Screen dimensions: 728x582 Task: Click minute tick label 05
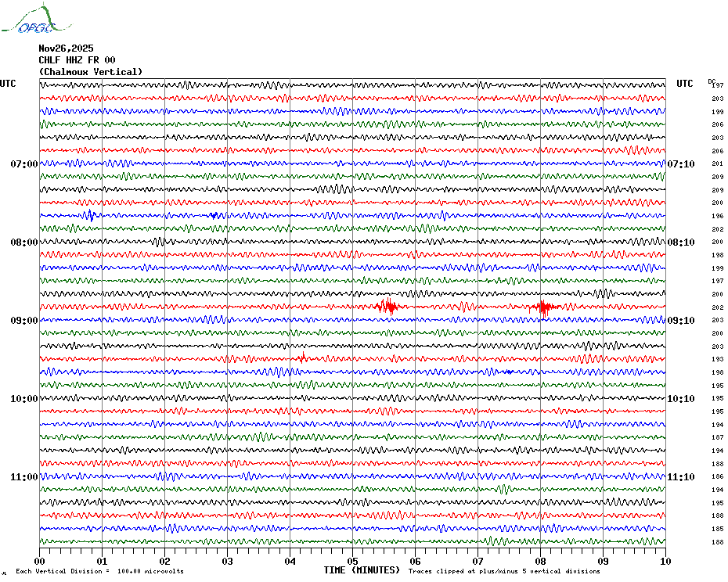(x=352, y=561)
